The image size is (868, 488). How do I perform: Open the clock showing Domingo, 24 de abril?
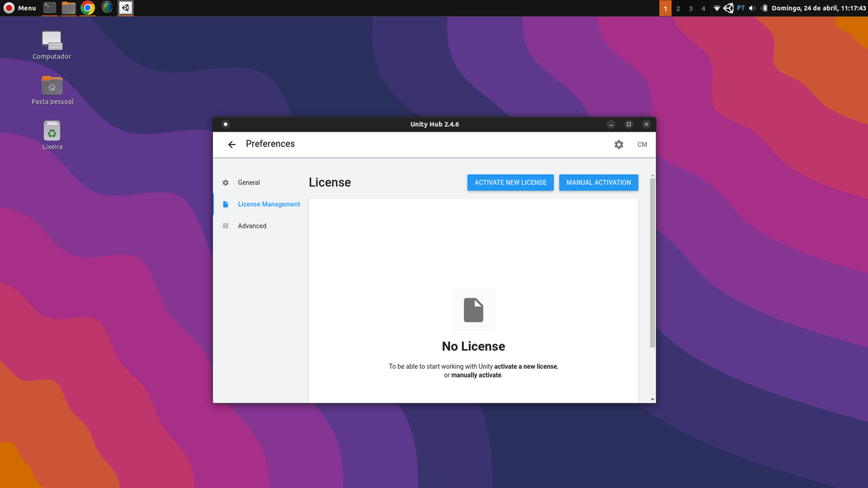[818, 8]
